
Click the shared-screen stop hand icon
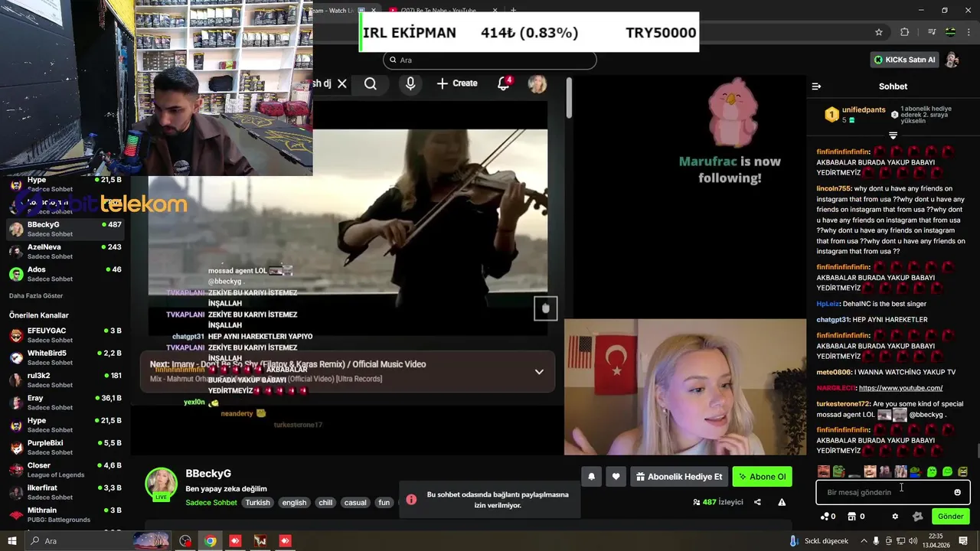546,308
